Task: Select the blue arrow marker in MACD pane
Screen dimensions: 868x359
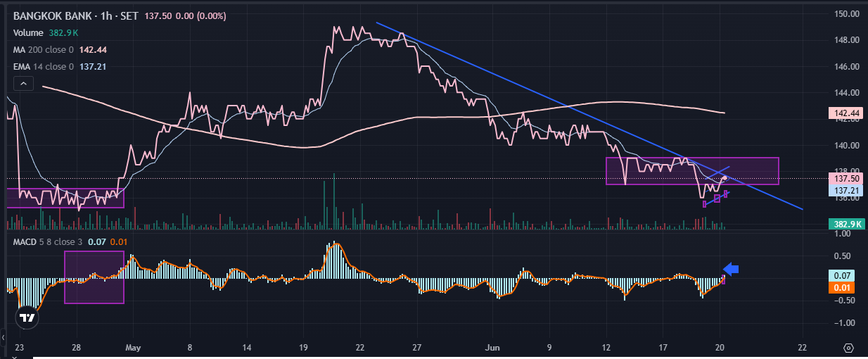Action: click(x=732, y=268)
